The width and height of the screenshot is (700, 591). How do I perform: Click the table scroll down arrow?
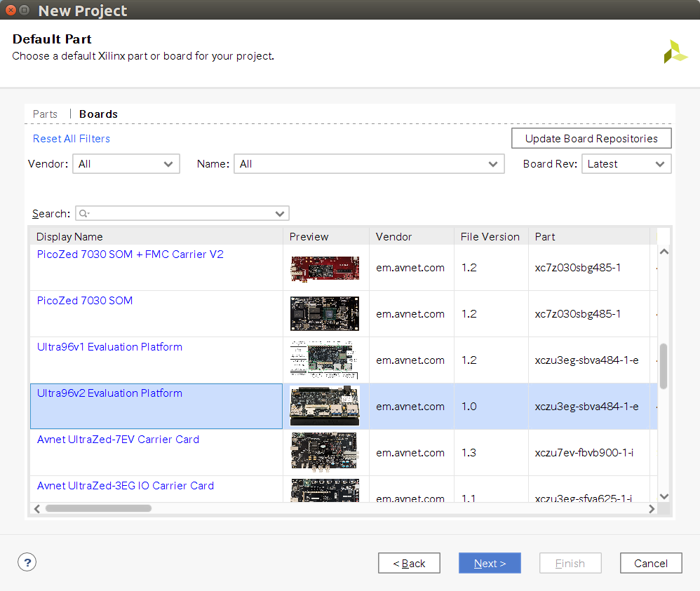(x=664, y=496)
